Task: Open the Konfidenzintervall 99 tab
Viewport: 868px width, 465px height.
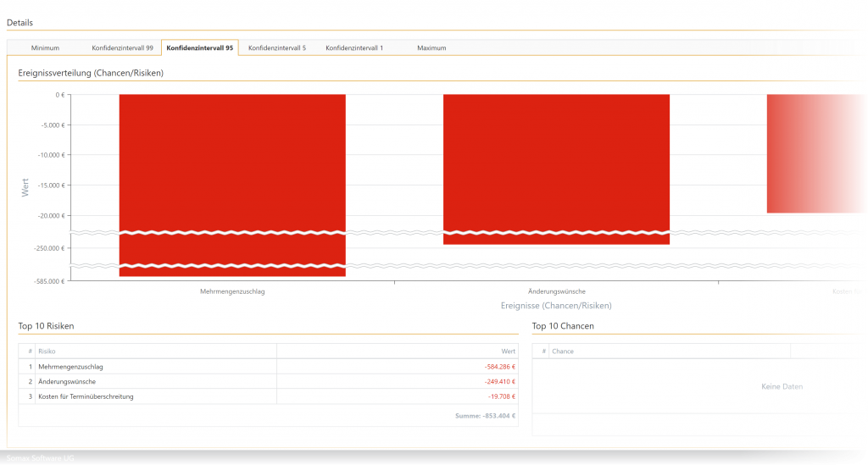Action: 122,48
